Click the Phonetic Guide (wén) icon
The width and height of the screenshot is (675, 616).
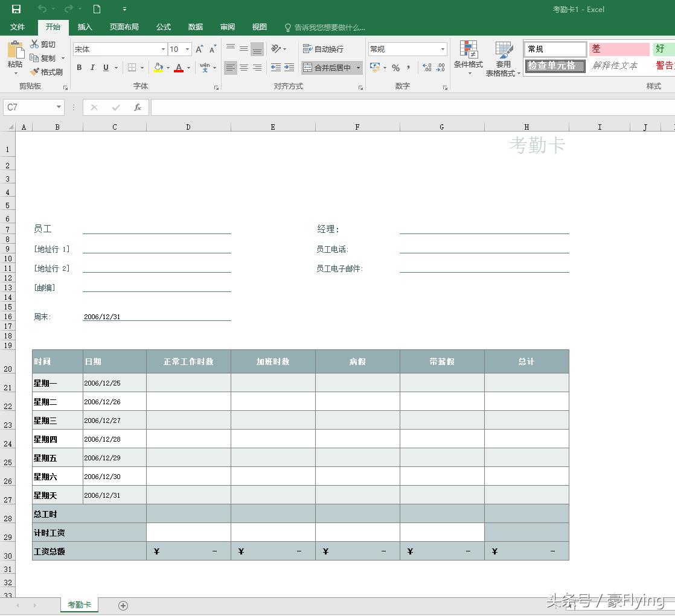click(203, 68)
